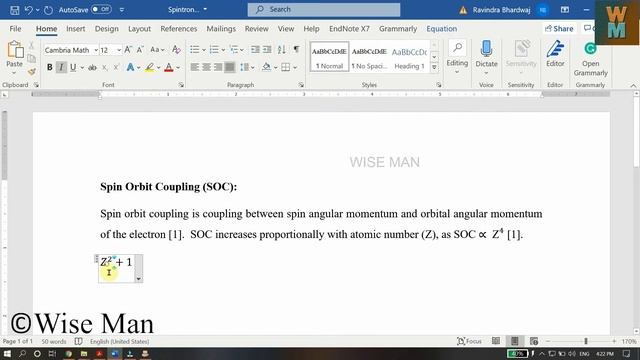The width and height of the screenshot is (640, 360).
Task: Select the No Spacing style
Action: 369,57
